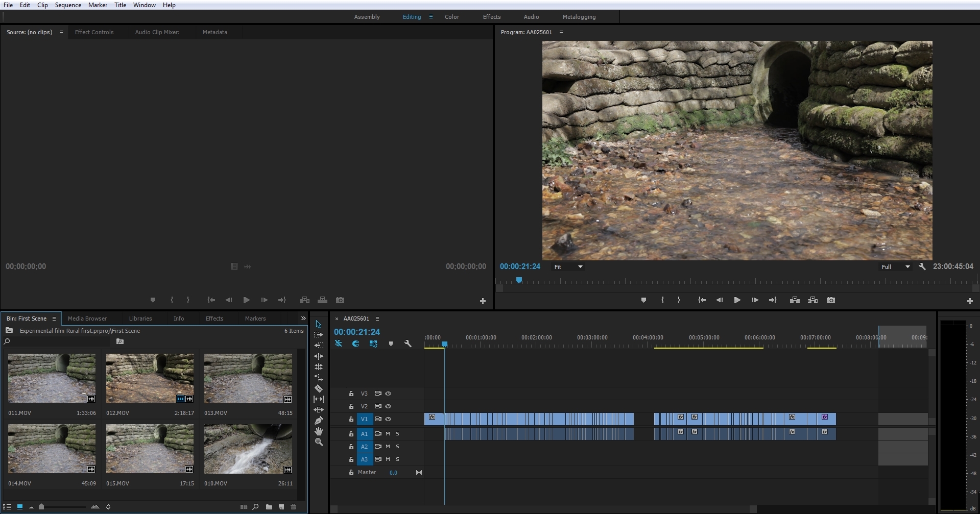Image resolution: width=980 pixels, height=514 pixels.
Task: Toggle nest sequence insert mode
Action: pos(338,344)
